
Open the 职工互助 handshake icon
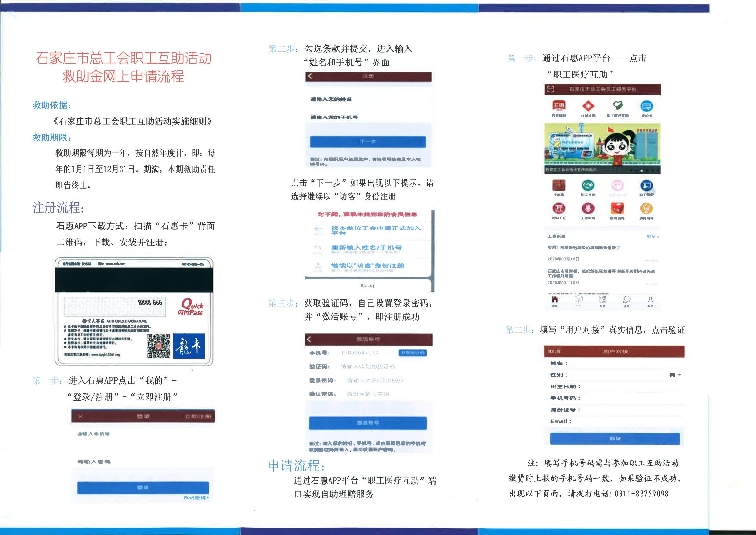click(588, 185)
